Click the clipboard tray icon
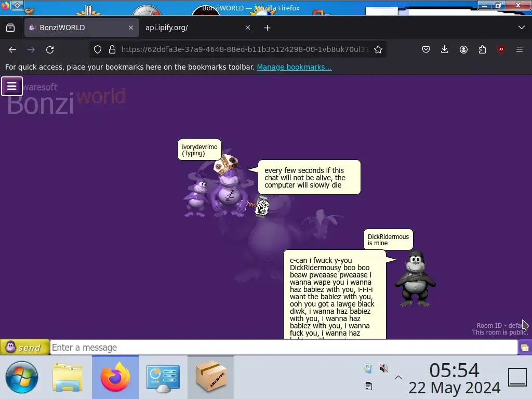 point(368,386)
